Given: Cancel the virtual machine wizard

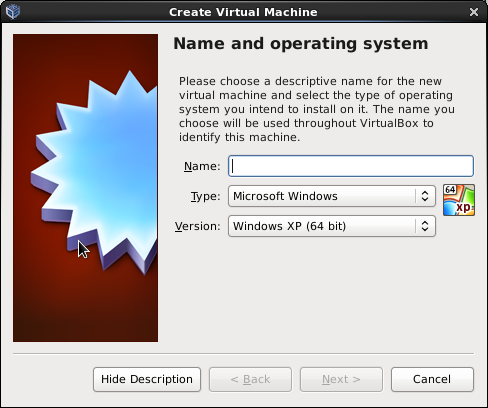Looking at the screenshot, I should click(432, 379).
